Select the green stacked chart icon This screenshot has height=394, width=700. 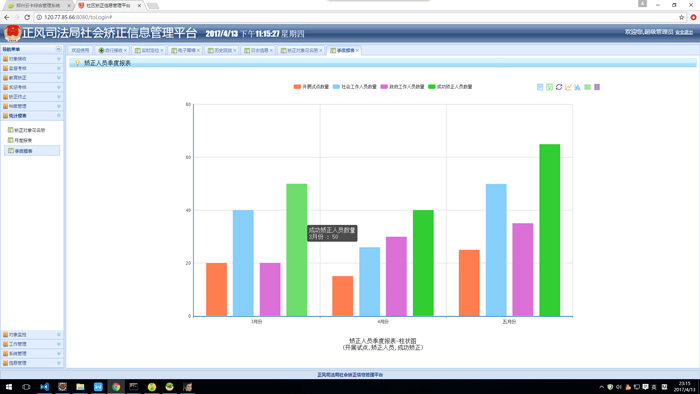coord(588,87)
